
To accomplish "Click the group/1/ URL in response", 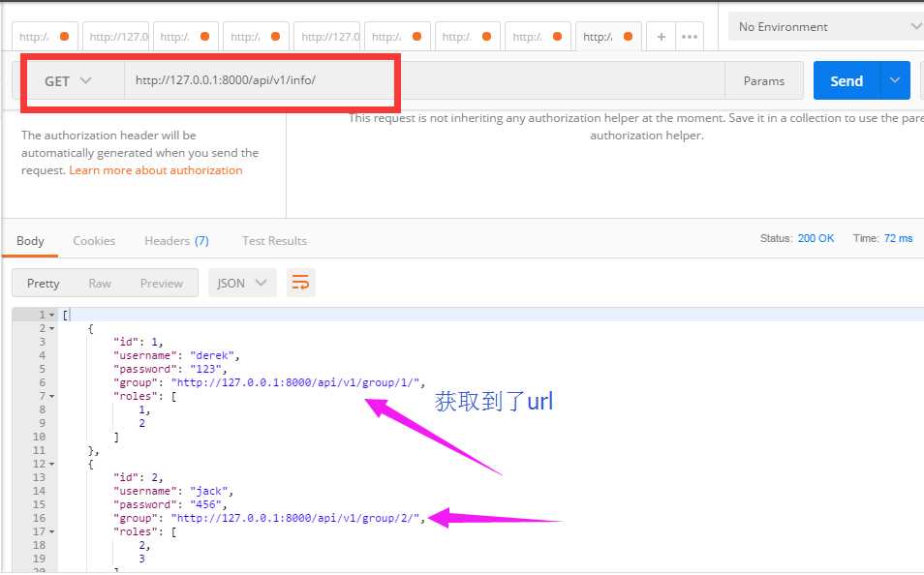I will click(x=297, y=383).
